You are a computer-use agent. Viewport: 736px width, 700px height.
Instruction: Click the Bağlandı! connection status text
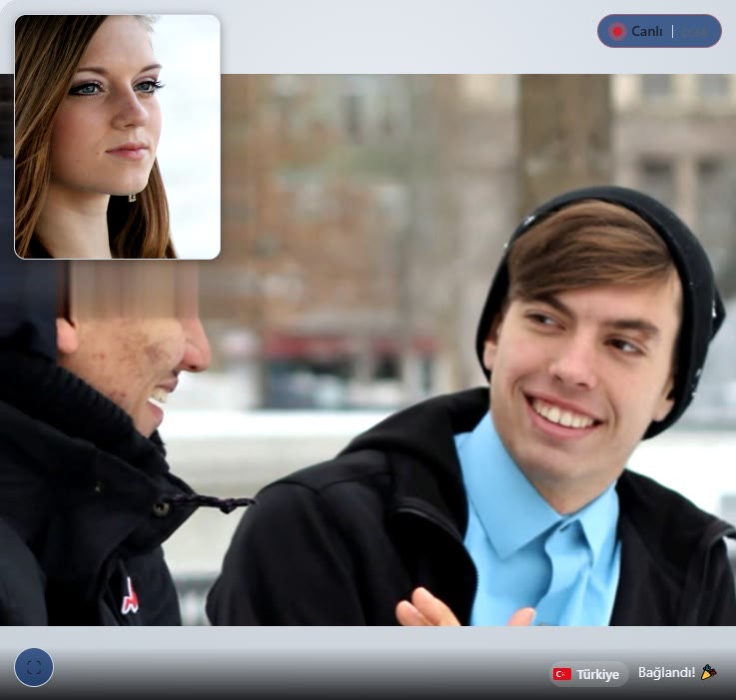click(x=666, y=672)
